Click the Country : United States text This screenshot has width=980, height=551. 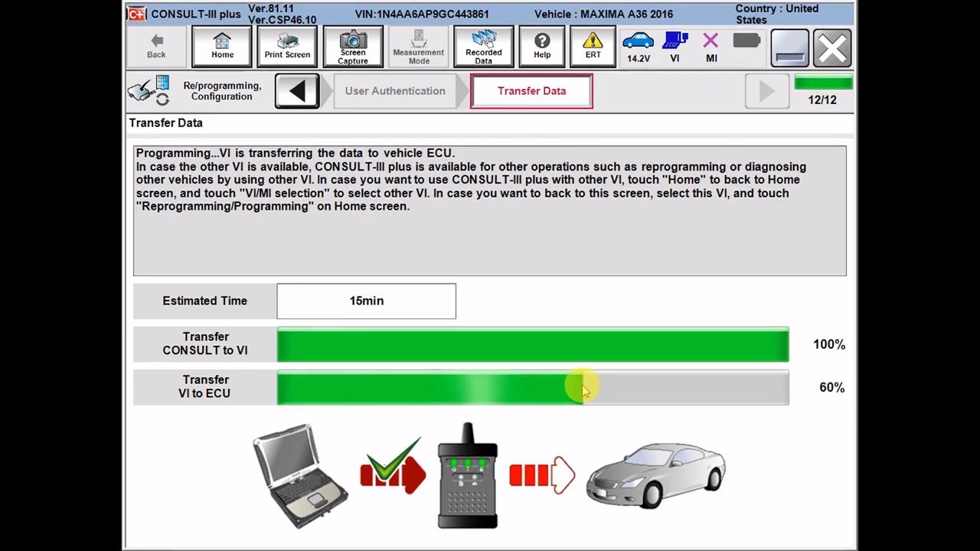point(777,14)
